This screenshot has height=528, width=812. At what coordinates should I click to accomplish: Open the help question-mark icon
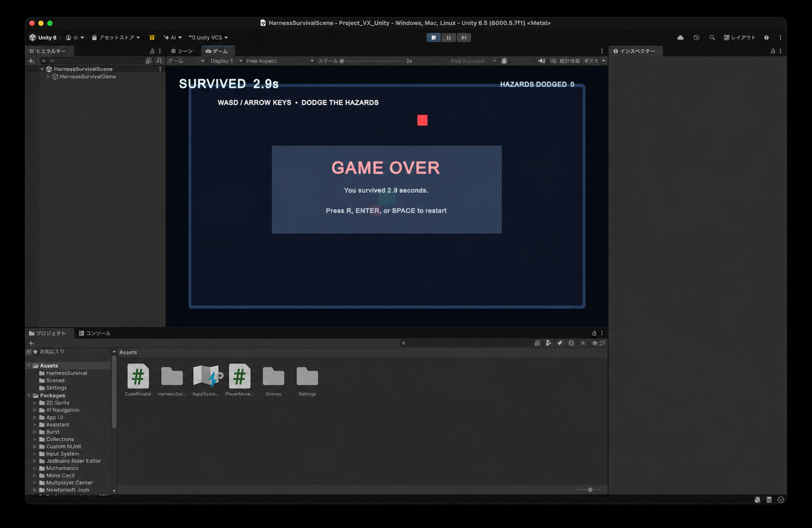766,38
